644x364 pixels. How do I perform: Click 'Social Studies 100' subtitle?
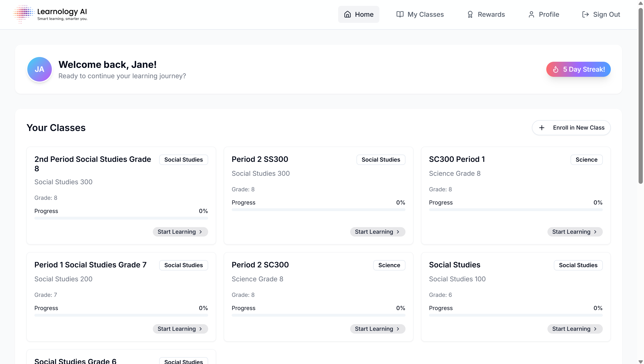457,279
